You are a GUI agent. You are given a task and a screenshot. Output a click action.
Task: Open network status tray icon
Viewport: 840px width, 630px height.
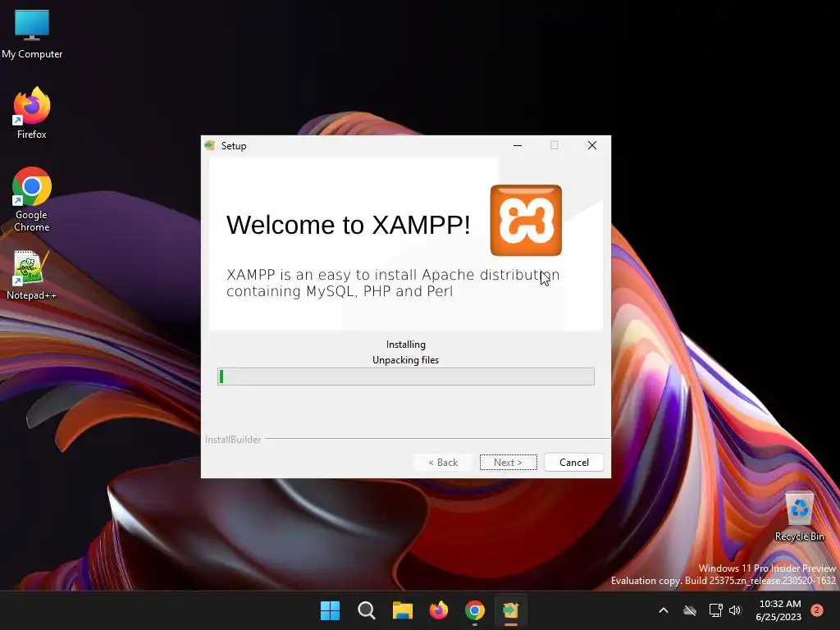click(715, 610)
